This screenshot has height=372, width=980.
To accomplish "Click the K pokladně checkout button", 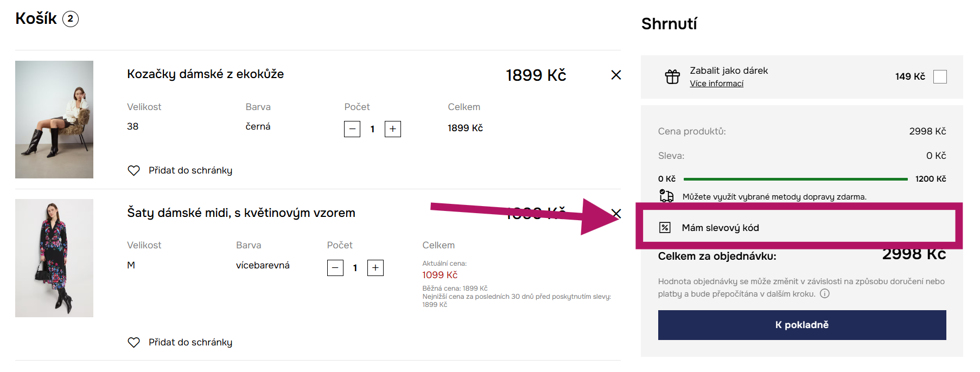I will point(801,325).
